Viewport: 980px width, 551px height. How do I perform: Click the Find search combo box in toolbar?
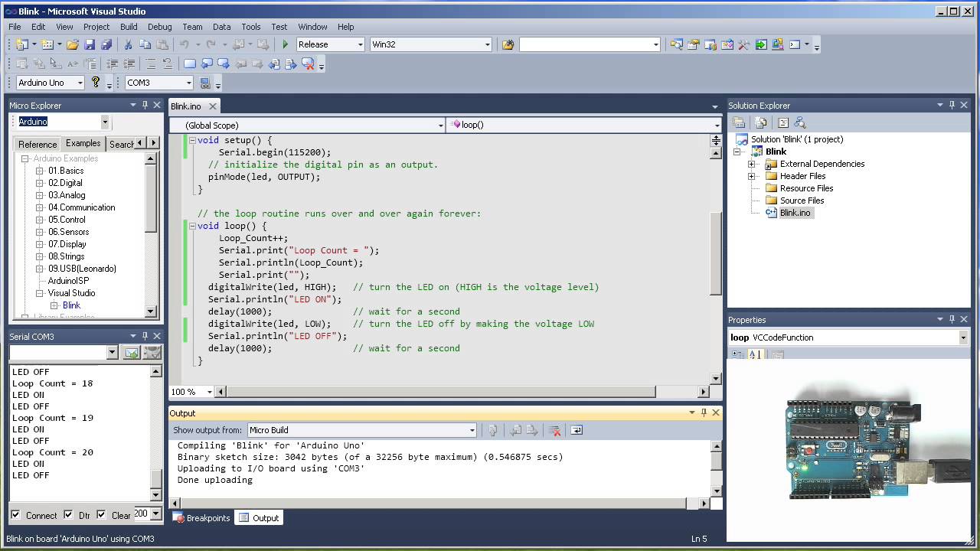589,44
